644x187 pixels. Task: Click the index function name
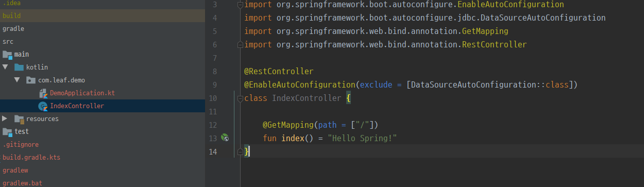(x=293, y=139)
